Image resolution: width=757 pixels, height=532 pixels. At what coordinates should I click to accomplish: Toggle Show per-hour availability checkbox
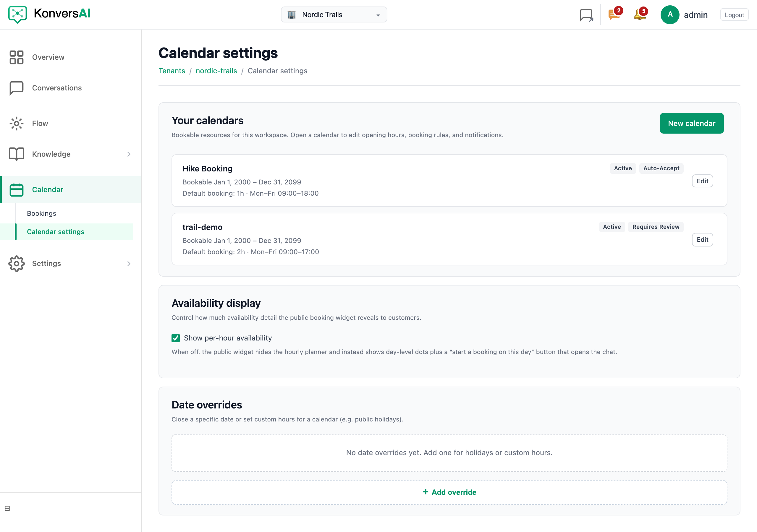point(175,338)
